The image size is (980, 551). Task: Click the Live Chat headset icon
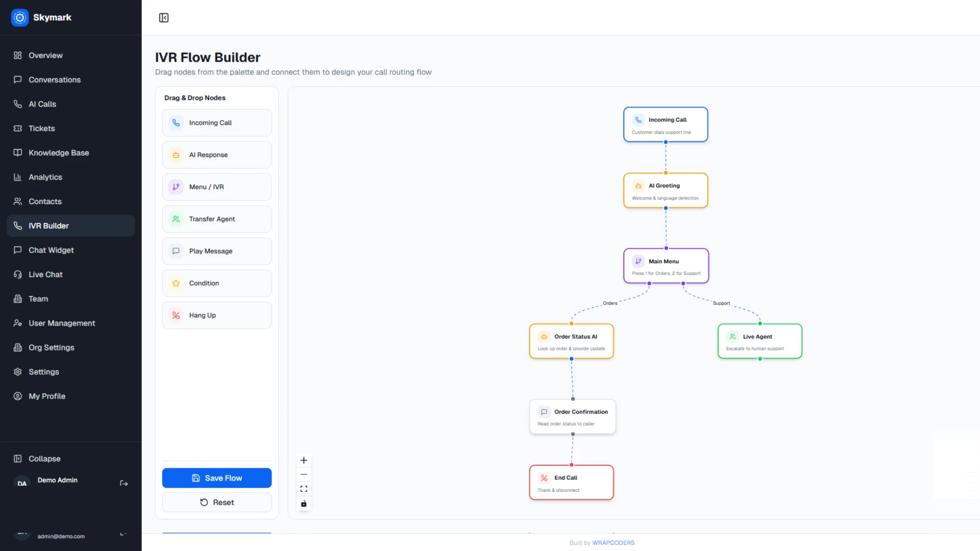(18, 274)
